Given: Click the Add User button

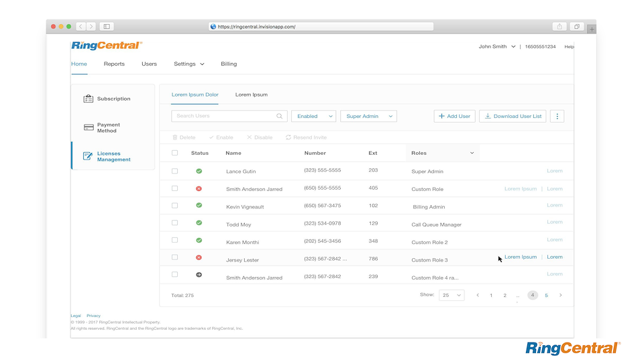Looking at the screenshot, I should click(454, 116).
